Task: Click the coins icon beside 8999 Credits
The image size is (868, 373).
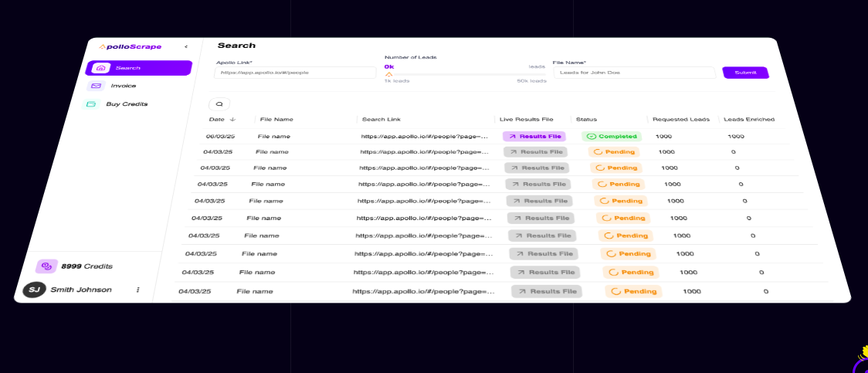Action: pos(46,266)
